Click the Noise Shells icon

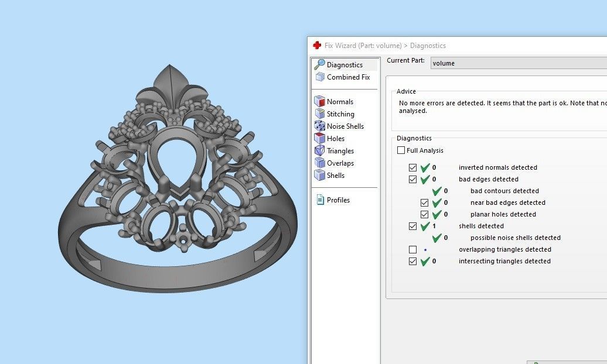319,126
